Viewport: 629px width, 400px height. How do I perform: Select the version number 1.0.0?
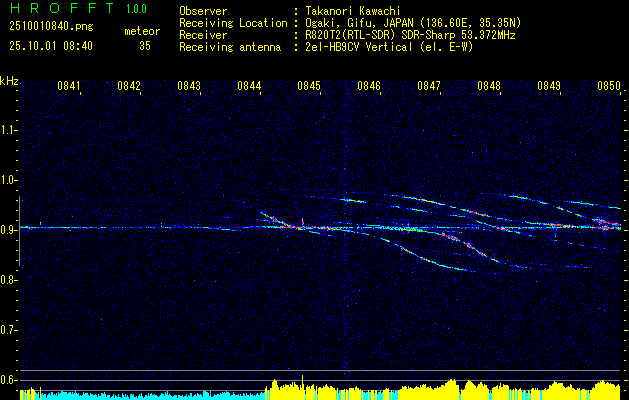[x=136, y=8]
